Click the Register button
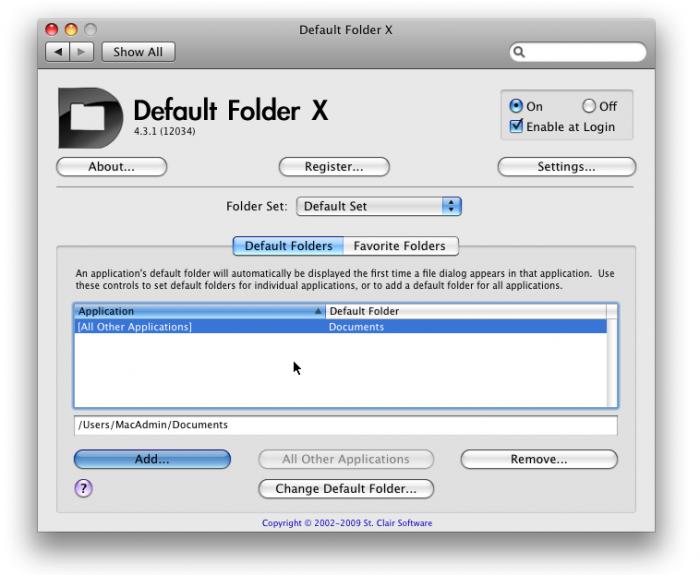The image size is (700, 575). point(334,167)
